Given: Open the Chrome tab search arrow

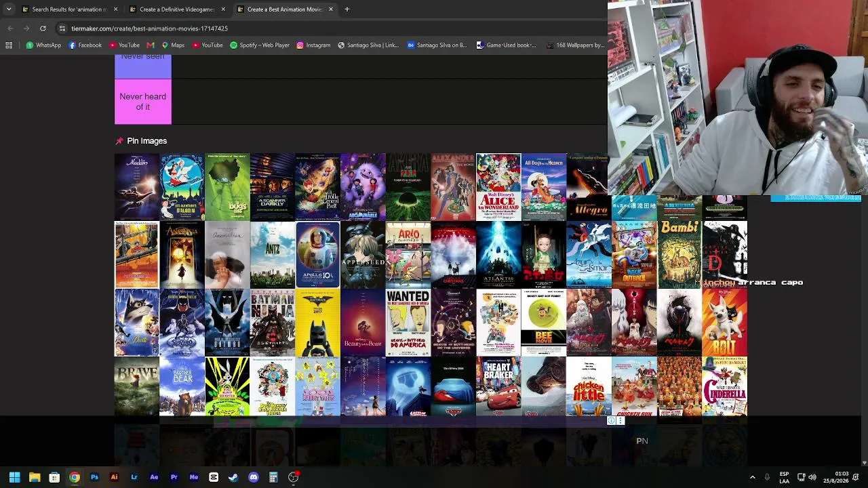Looking at the screenshot, I should coord(9,9).
